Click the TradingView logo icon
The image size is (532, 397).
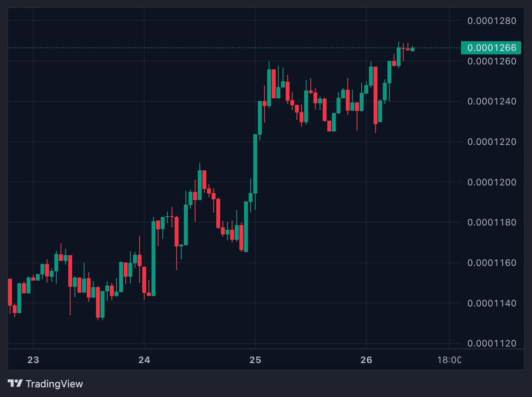[15, 384]
